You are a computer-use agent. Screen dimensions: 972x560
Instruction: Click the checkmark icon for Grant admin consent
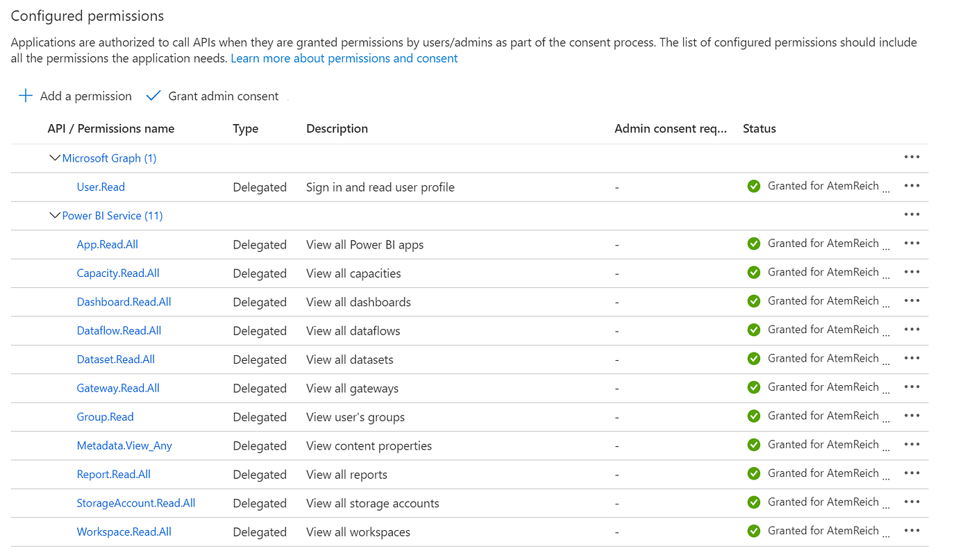(153, 96)
